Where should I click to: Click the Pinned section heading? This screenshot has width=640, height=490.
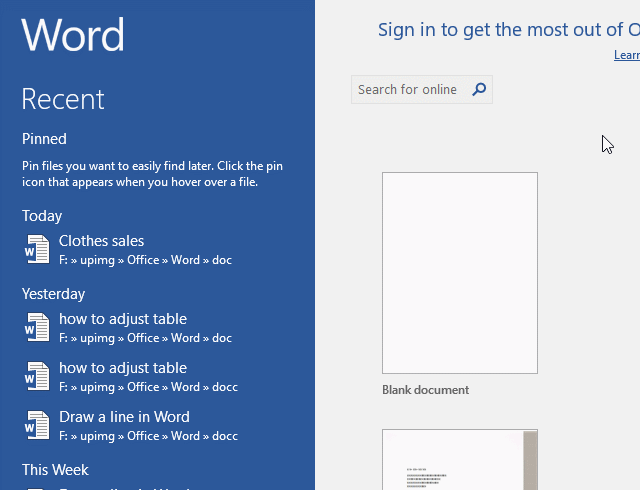coord(44,139)
